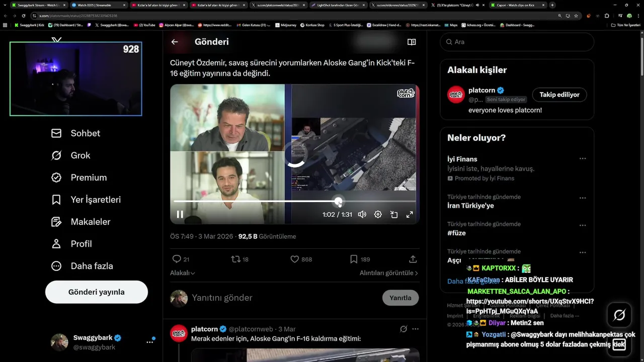Open tab search chevron at top left

pyautogui.click(x=5, y=5)
